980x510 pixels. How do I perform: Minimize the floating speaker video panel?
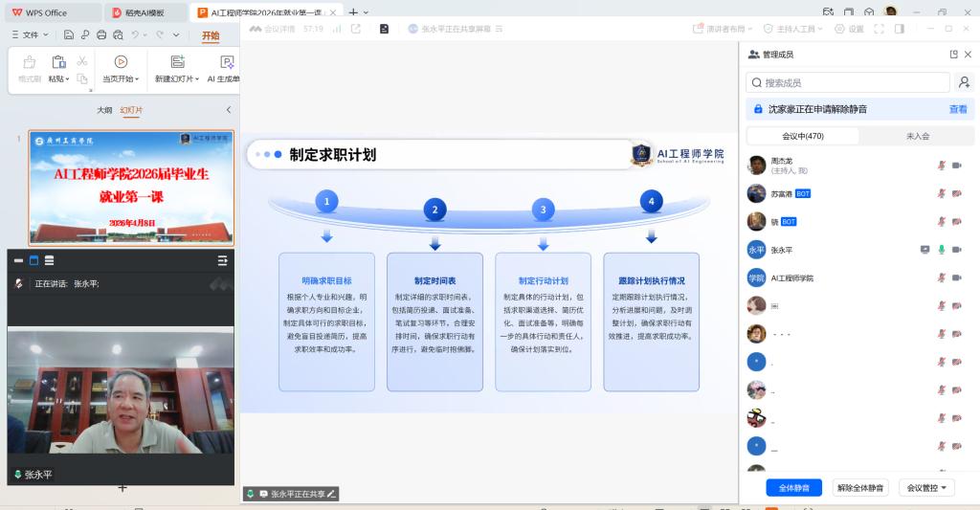18,260
